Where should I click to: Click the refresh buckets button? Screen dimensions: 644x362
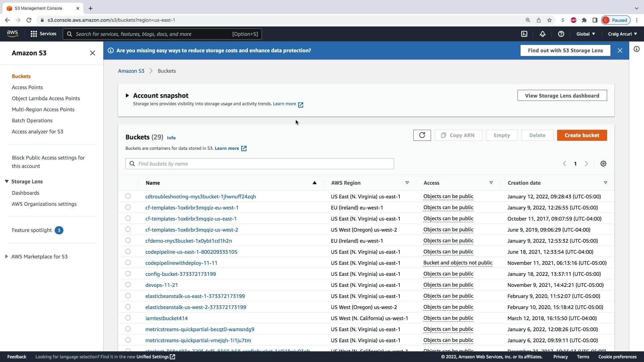(422, 135)
